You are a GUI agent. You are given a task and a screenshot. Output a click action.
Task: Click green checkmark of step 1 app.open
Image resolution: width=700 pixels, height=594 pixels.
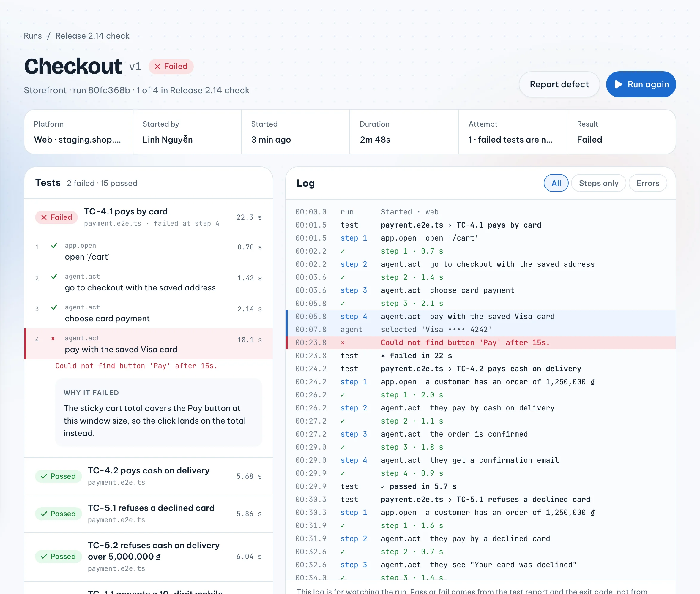(54, 246)
